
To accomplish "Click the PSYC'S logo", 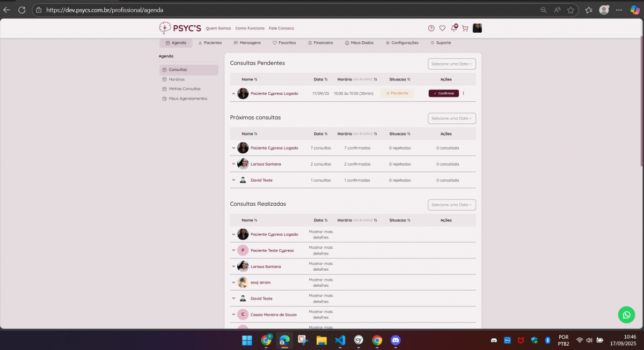I will point(180,28).
